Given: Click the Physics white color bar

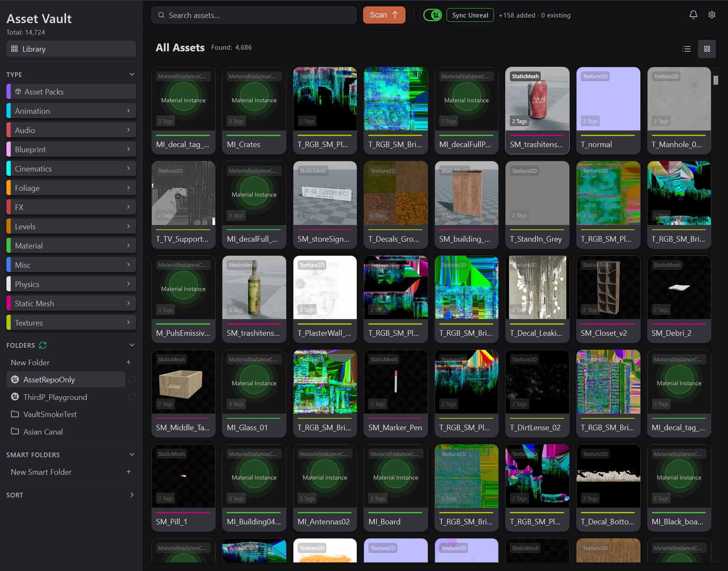Looking at the screenshot, I should pos(9,284).
